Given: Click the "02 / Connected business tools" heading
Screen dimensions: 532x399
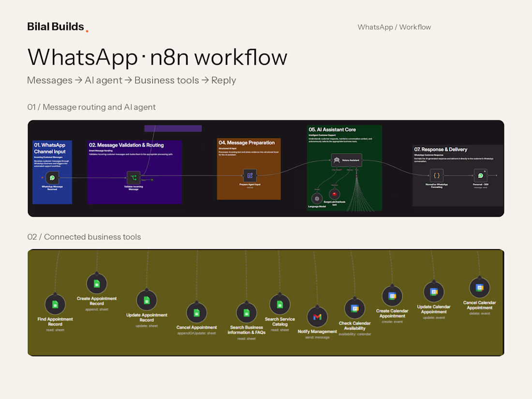Looking at the screenshot, I should pos(84,237).
